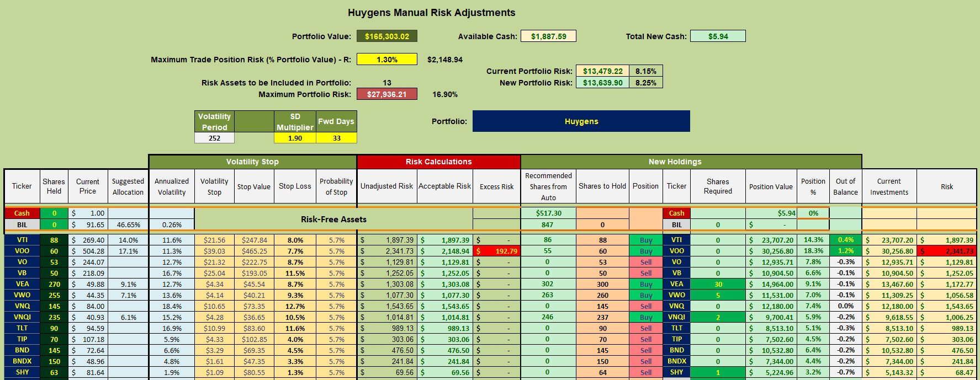
Task: Select the VEA suggested allocation 9.1%
Action: [x=128, y=284]
